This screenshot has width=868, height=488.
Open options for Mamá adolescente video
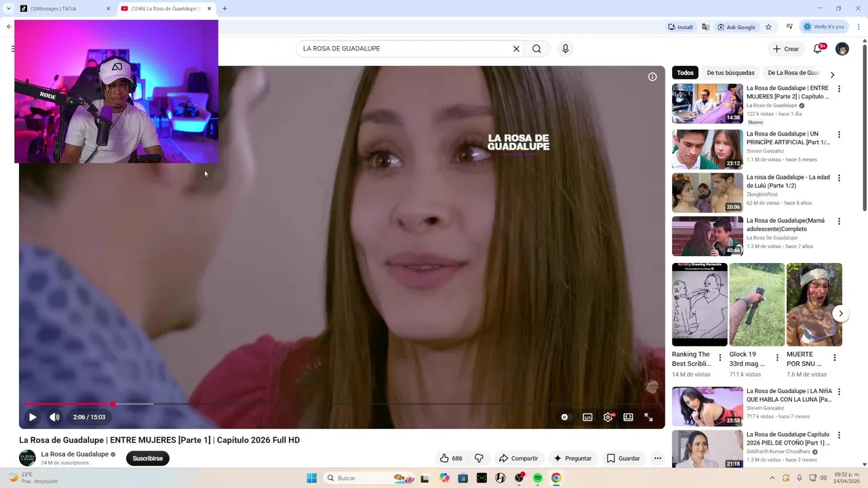[x=839, y=222]
